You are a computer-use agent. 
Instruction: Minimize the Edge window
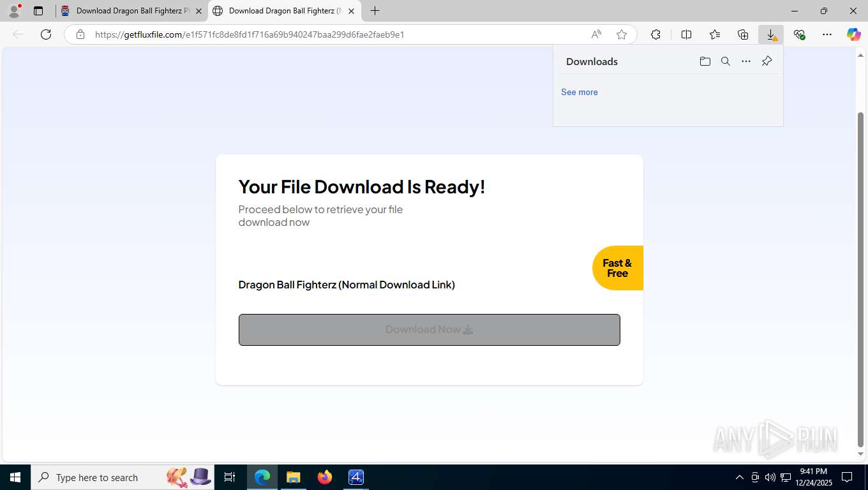tap(795, 11)
